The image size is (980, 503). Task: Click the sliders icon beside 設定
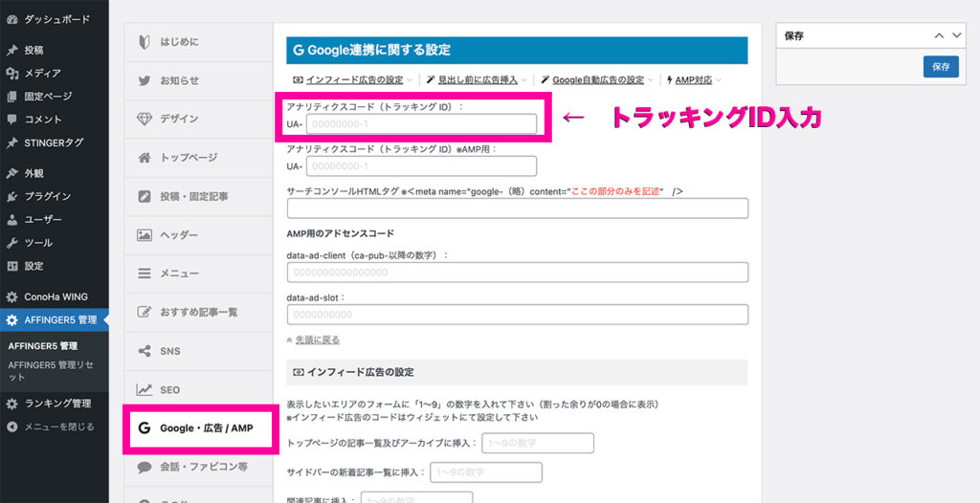click(11, 266)
